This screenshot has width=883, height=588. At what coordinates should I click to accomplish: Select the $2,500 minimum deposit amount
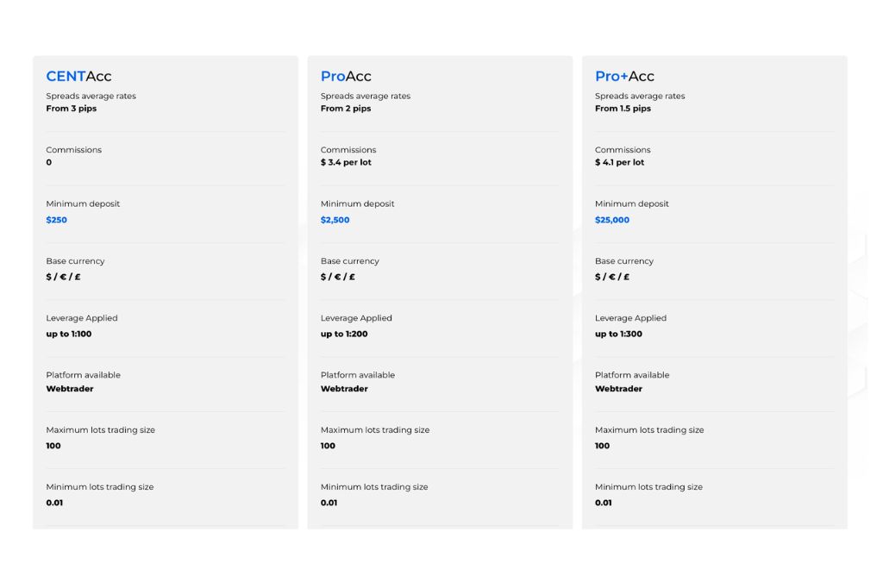335,220
